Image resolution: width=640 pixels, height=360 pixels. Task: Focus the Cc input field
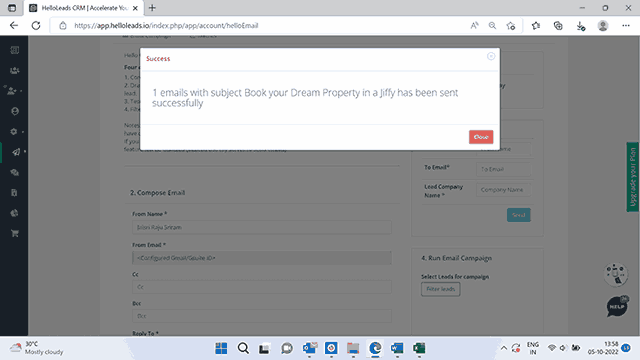coord(262,287)
